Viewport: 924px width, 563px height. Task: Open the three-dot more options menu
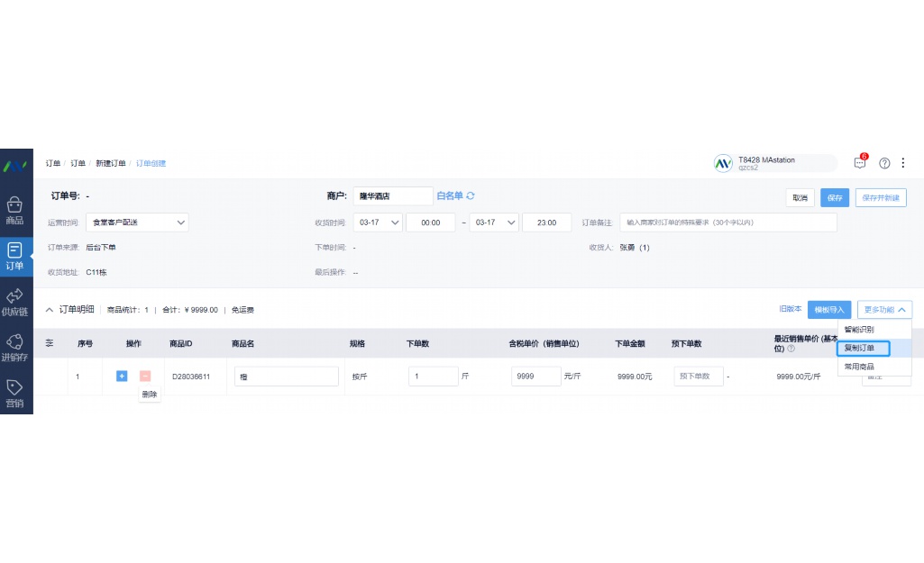903,163
